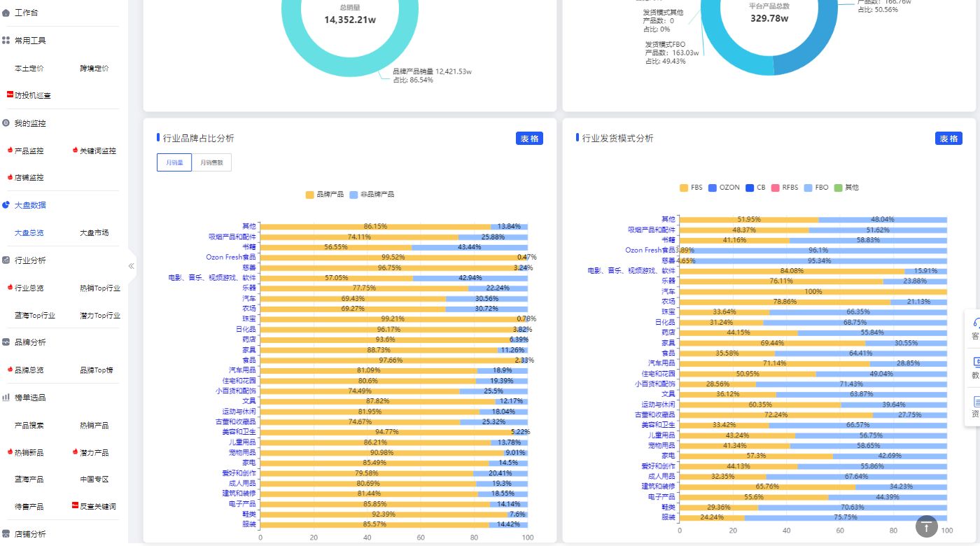The width and height of the screenshot is (980, 546).
Task: Toggle 品牌产品 legend series
Action: click(325, 195)
